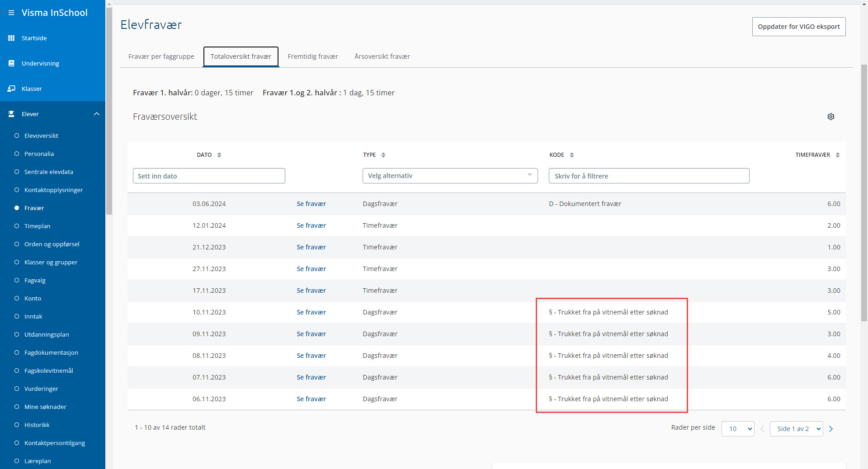868x469 pixels.
Task: Click the hamburger menu icon
Action: pyautogui.click(x=11, y=13)
